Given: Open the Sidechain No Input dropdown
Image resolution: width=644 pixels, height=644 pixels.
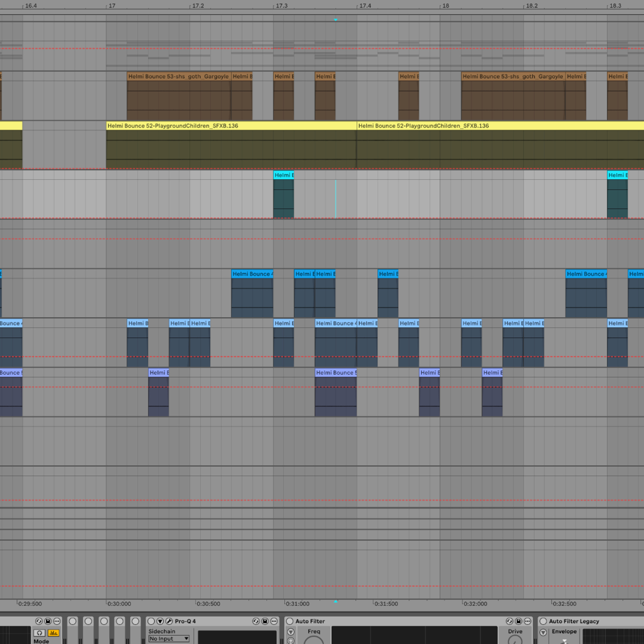Looking at the screenshot, I should (169, 639).
